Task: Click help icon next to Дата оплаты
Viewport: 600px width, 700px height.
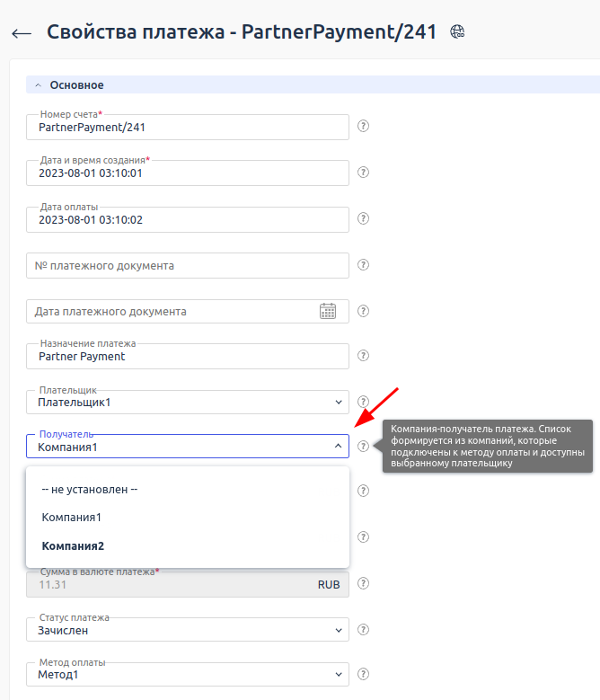Action: point(364,218)
